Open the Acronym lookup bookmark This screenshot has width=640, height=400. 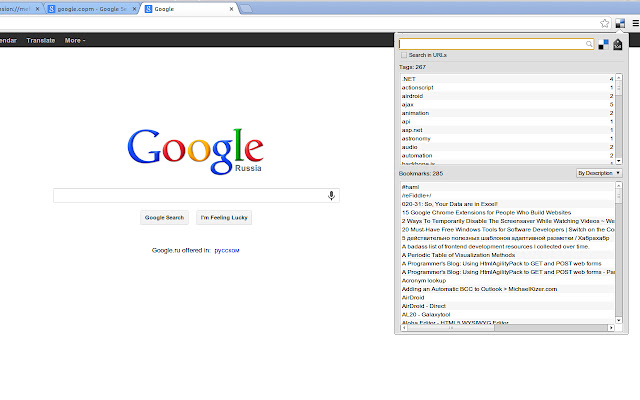click(x=507, y=281)
